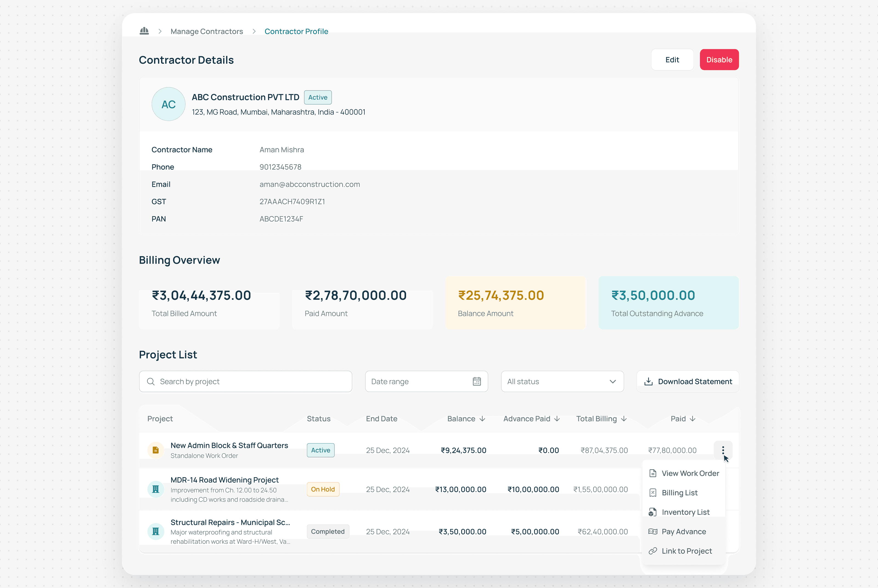The image size is (878, 588).
Task: Select View Work Order menu item
Action: click(684, 473)
